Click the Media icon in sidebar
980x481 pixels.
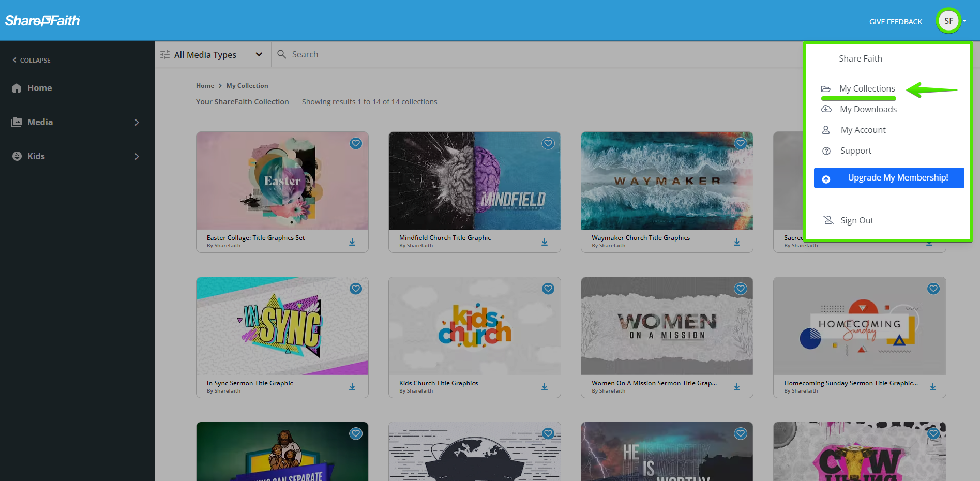pyautogui.click(x=17, y=122)
